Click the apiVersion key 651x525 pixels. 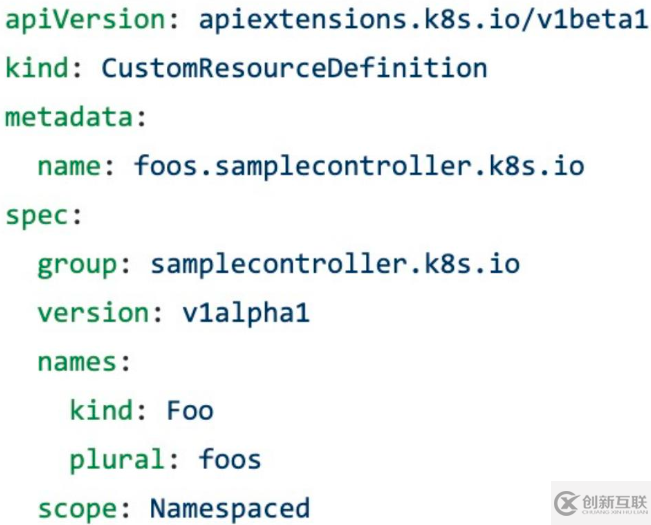pyautogui.click(x=86, y=18)
